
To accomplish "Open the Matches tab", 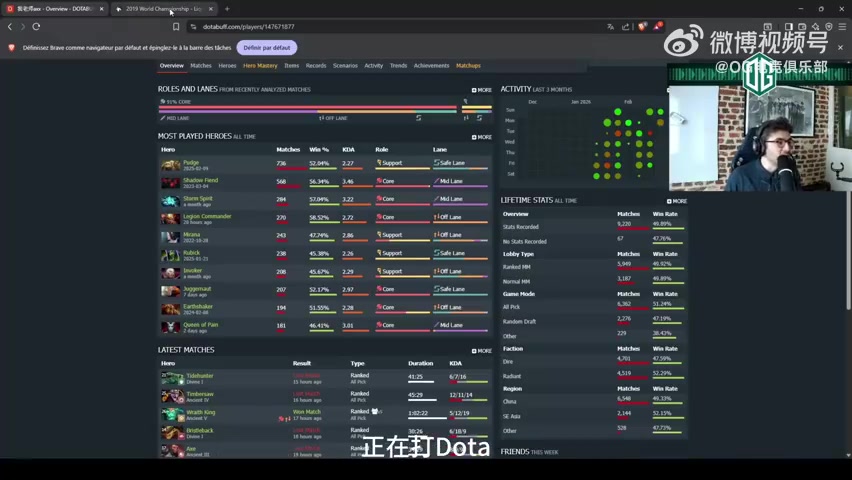I will [201, 66].
